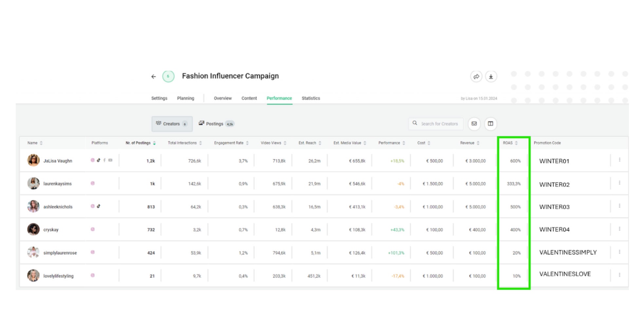
Task: Click the back arrow beside campaign title
Action: pyautogui.click(x=153, y=77)
